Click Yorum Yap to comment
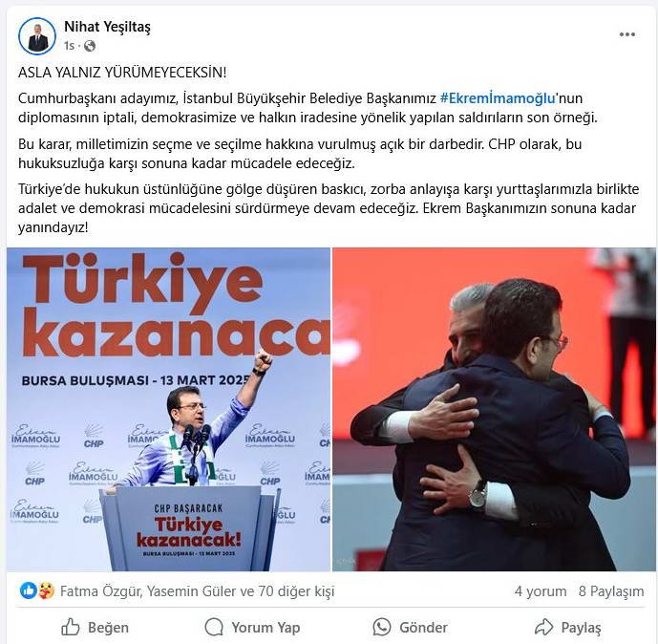This screenshot has width=658, height=644. (x=252, y=627)
